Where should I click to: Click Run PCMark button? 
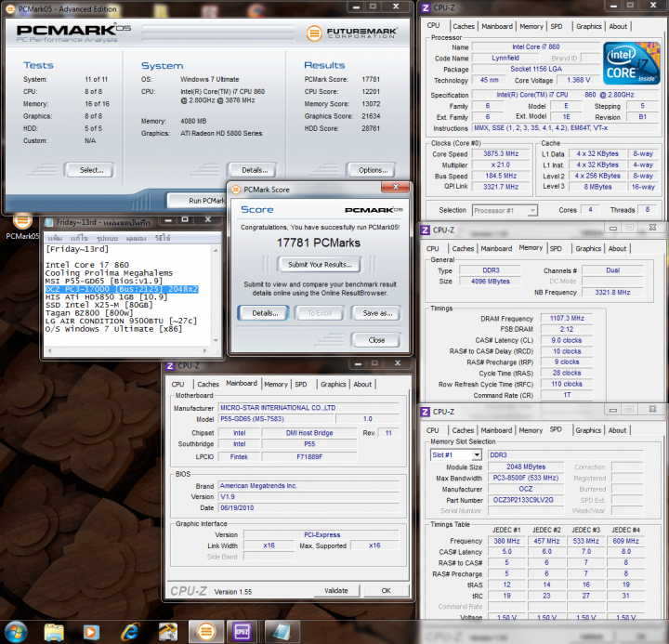click(197, 201)
